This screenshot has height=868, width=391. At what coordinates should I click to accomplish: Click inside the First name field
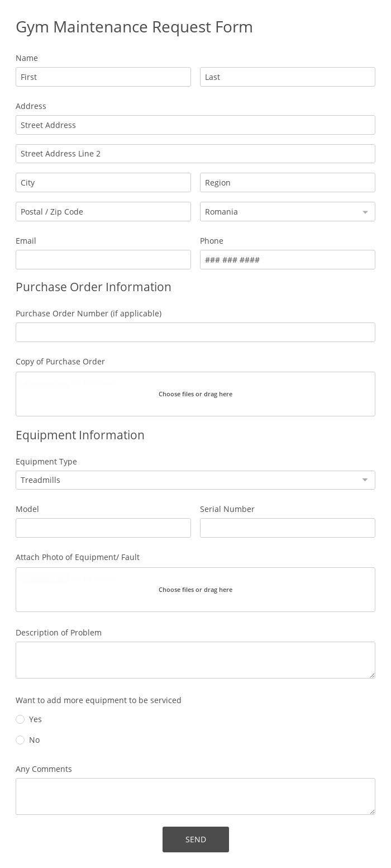pyautogui.click(x=103, y=77)
